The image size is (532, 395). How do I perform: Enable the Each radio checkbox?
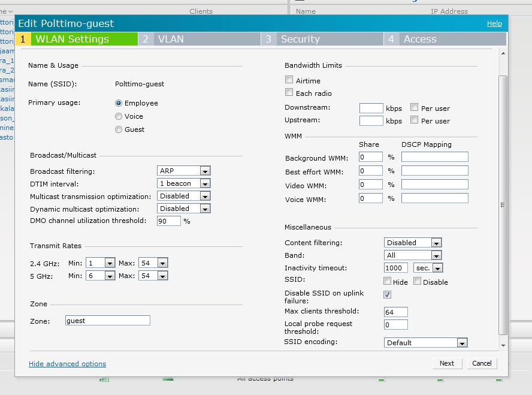(289, 92)
